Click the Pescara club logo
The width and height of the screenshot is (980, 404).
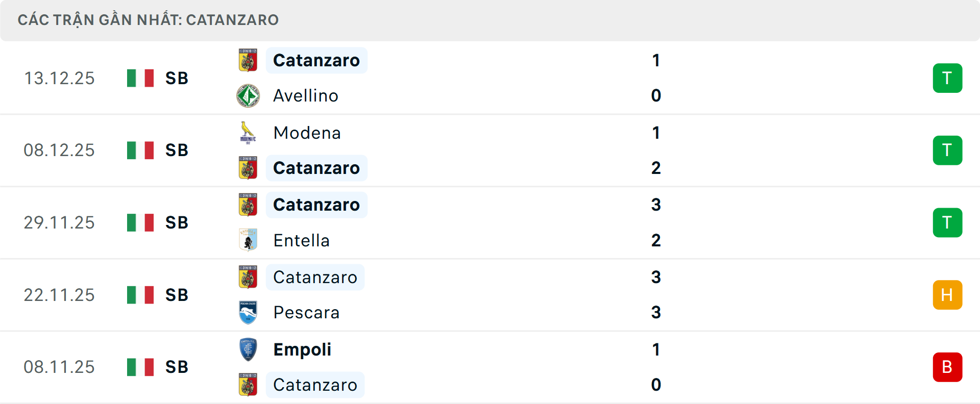tap(248, 312)
